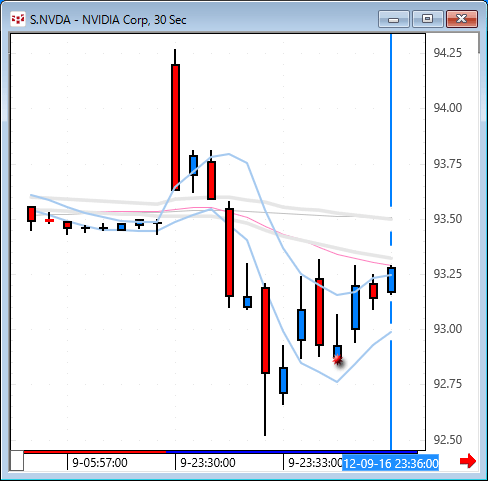Close the NVDA chart window
Viewport: 488px width, 481px height.
462,19
